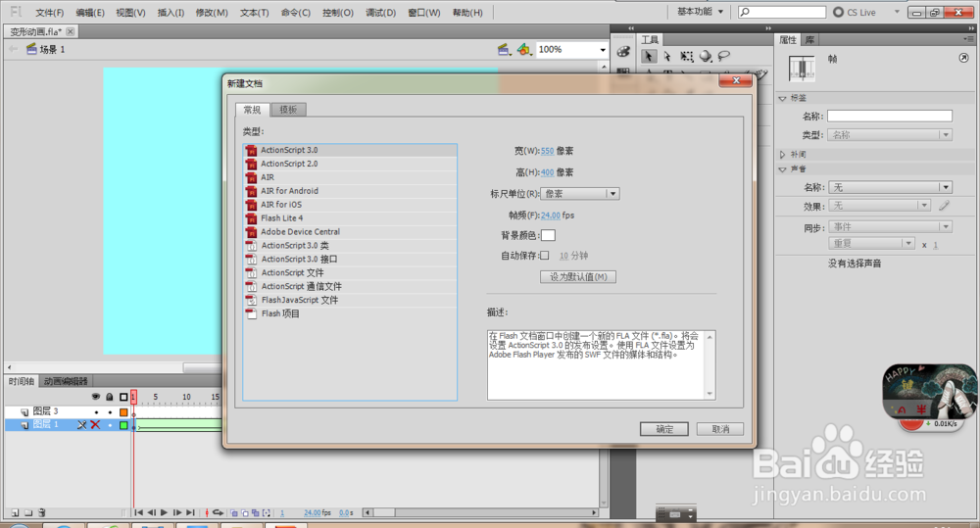
Task: Click the frame rate value 24.00 in dialog
Action: click(550, 216)
